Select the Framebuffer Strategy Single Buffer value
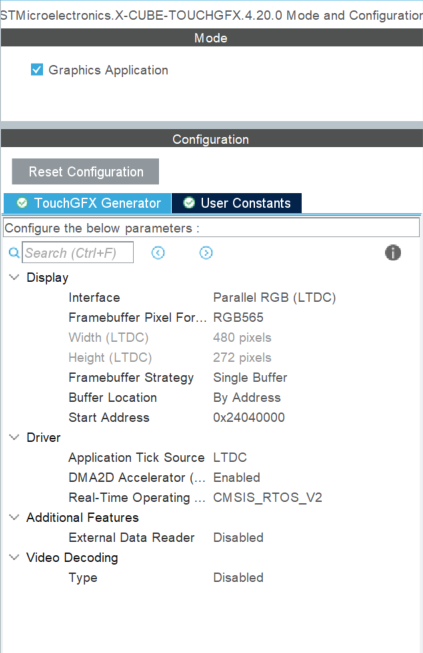The height and width of the screenshot is (653, 423). (250, 377)
